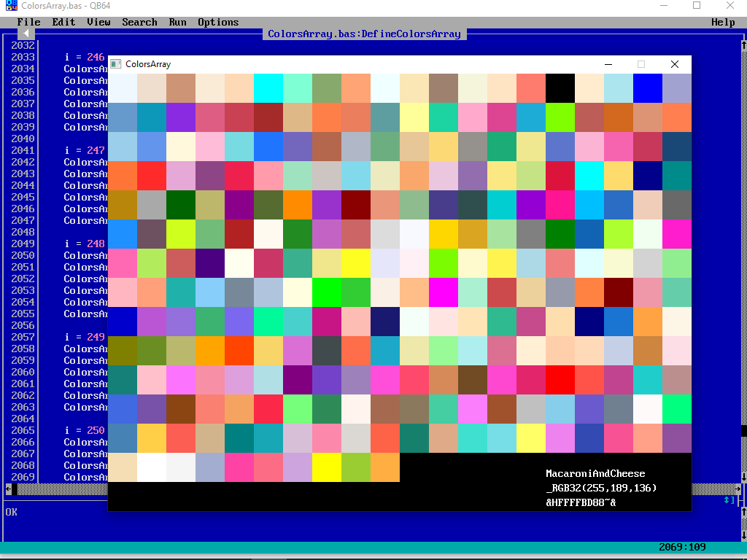This screenshot has height=560, width=747.
Task: Pick the black swatch in the top row
Action: [560, 87]
